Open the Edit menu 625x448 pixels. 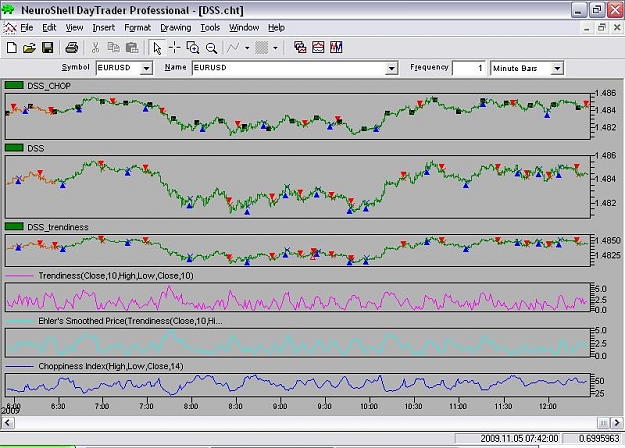coord(49,28)
